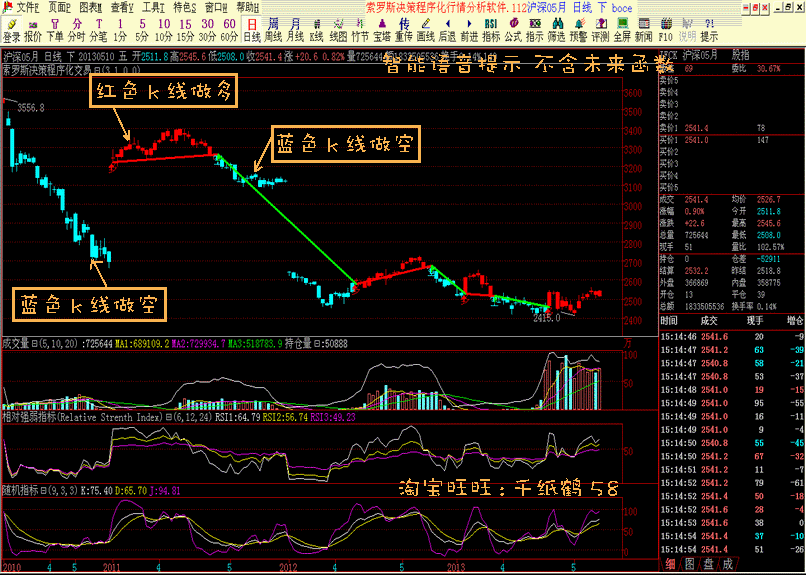The height and width of the screenshot is (575, 806).
Task: Open the 查看 View menu
Action: 122,7
